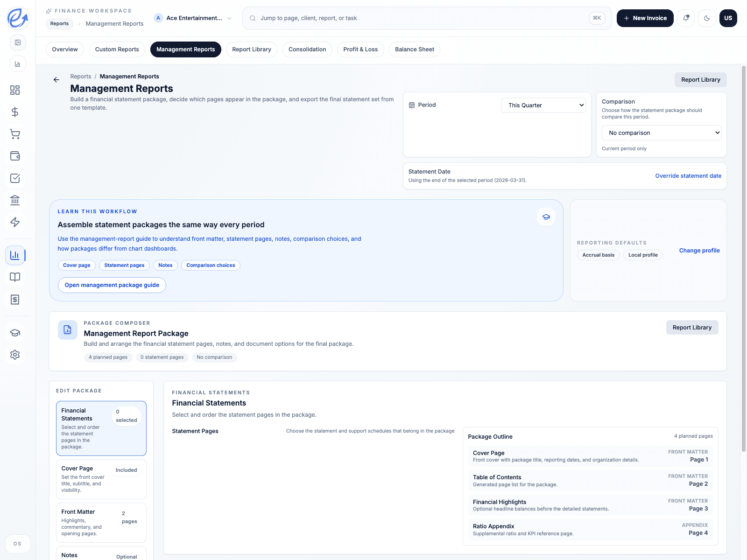Viewport: 747px width, 560px height.
Task: Open management package guide
Action: (112, 285)
